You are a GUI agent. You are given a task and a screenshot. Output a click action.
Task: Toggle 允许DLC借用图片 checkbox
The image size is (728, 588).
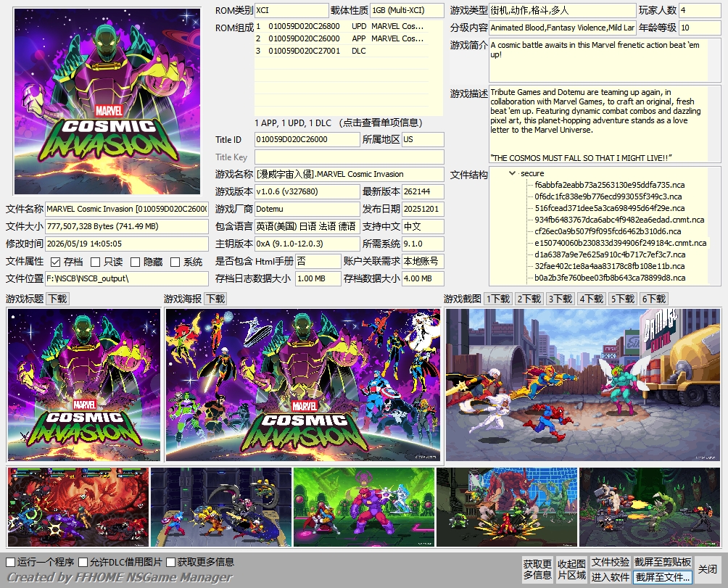83,562
